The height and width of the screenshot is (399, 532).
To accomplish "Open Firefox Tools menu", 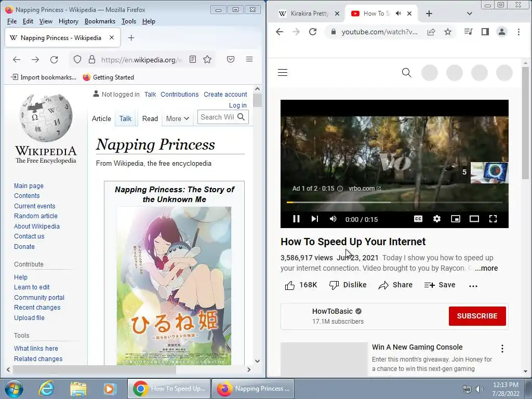I will [x=129, y=21].
